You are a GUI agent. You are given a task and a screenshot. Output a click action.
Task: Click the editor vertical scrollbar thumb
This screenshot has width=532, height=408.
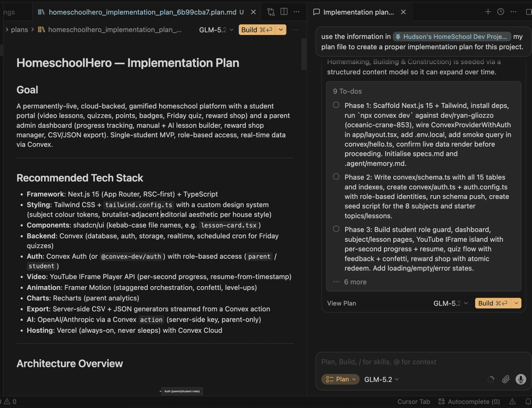tap(304, 54)
